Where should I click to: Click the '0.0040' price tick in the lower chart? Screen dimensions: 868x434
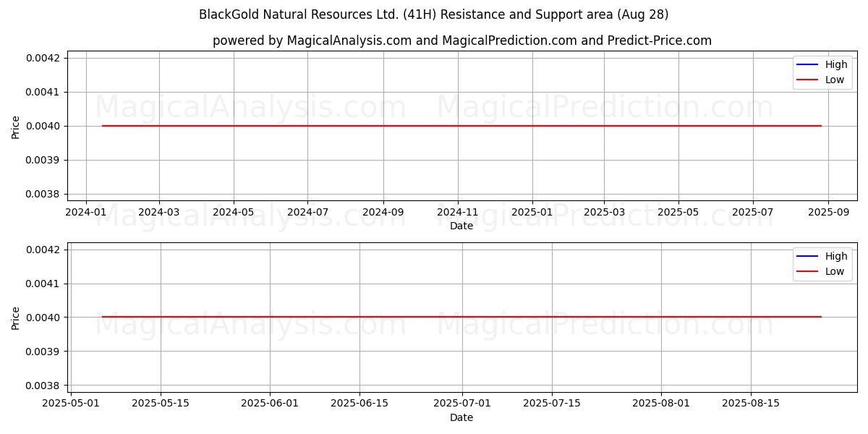[45, 317]
